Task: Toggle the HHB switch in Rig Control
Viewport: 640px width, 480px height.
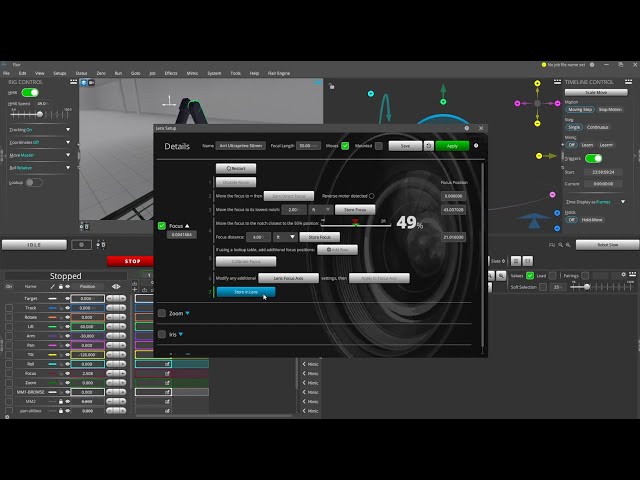Action: (x=30, y=93)
